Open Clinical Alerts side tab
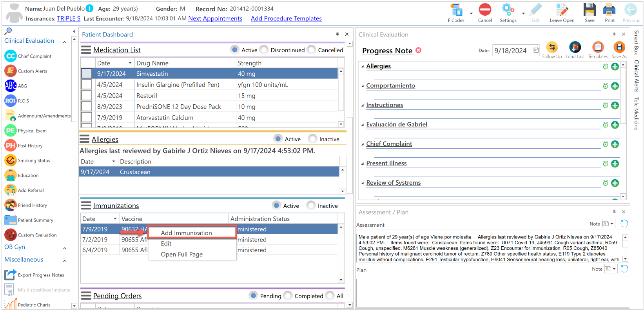Screen dimensions: 644x311 (x=636, y=76)
